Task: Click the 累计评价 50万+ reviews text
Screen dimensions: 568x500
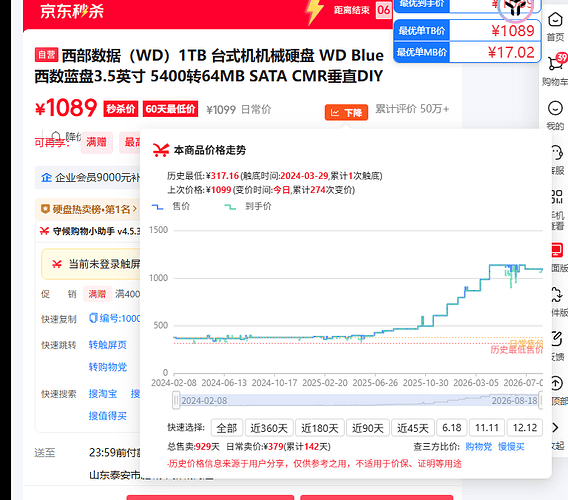Action: tap(412, 109)
